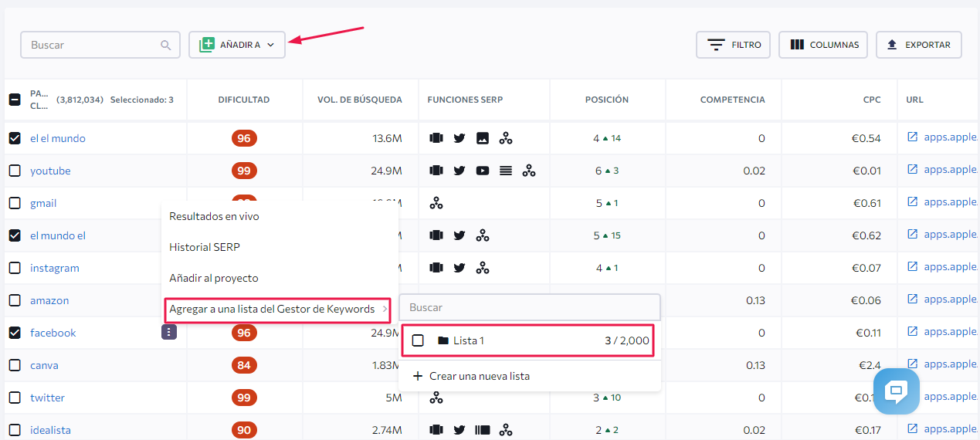Sort by the DIFICULTAD column header

click(x=244, y=100)
